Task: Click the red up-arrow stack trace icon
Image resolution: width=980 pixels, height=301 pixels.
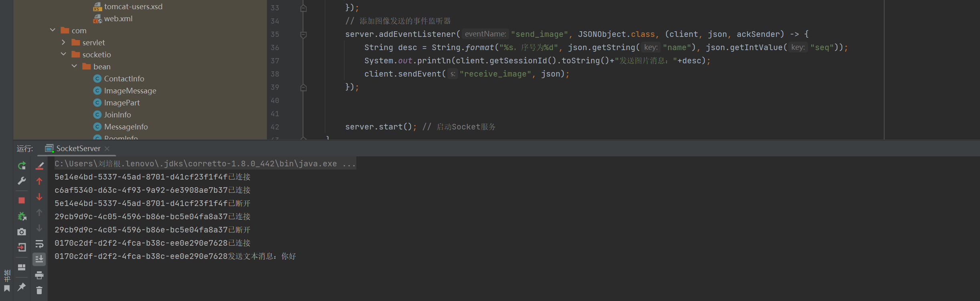Action: point(39,181)
